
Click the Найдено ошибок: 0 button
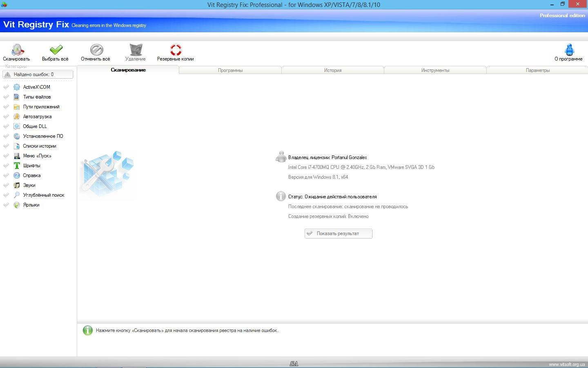point(38,74)
